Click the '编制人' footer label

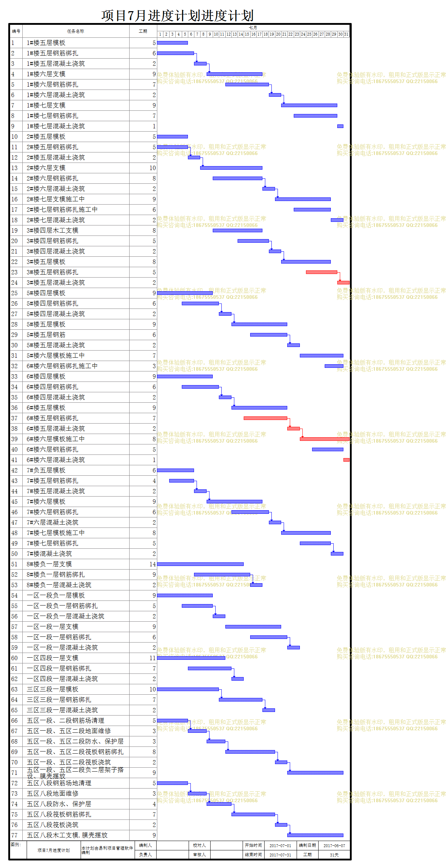145,845
